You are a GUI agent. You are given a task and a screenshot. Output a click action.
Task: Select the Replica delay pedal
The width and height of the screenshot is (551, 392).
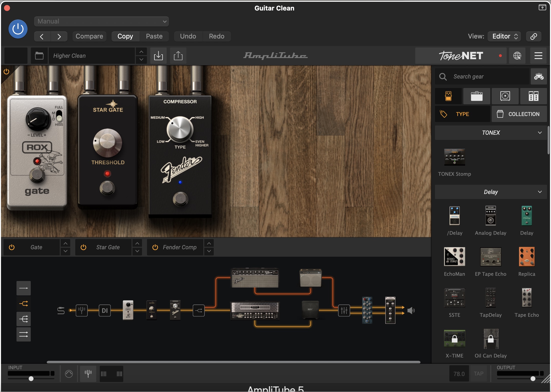pyautogui.click(x=527, y=257)
